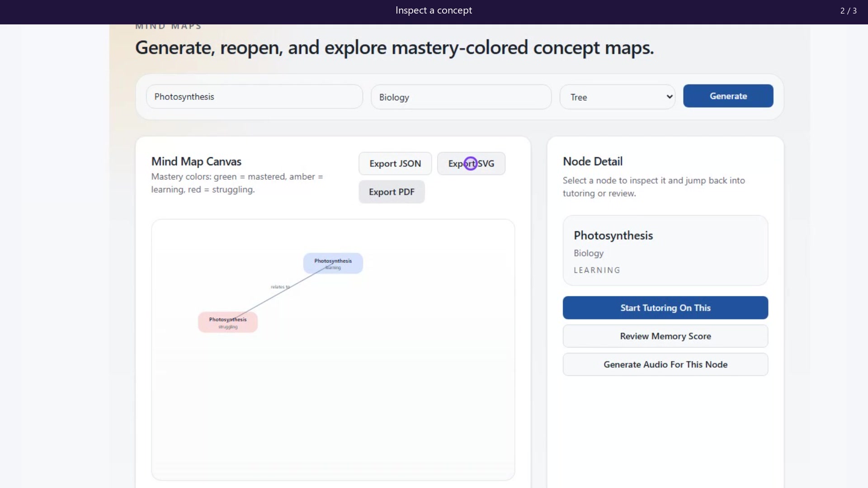Focus the Photosynthesis topic input field
Viewport: 868px width, 488px height.
(x=254, y=97)
